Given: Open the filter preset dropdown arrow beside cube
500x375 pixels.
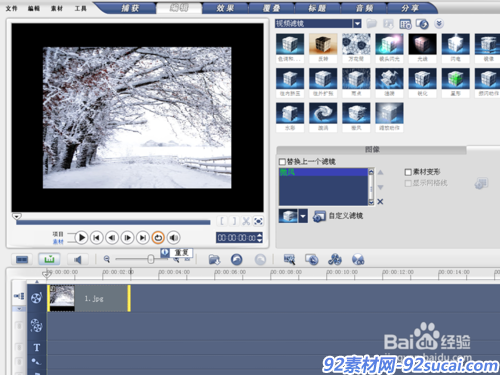Looking at the screenshot, I should (x=303, y=216).
